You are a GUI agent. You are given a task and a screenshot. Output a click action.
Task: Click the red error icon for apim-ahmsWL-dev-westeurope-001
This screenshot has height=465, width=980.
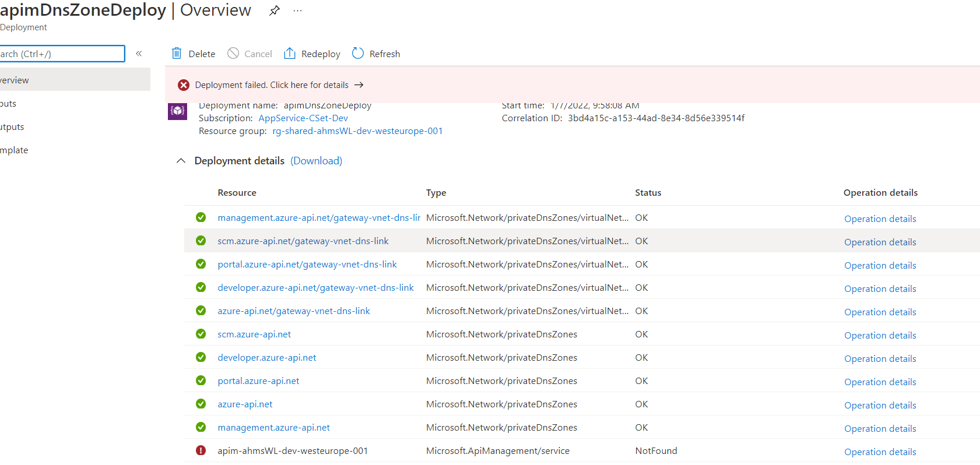[201, 450]
